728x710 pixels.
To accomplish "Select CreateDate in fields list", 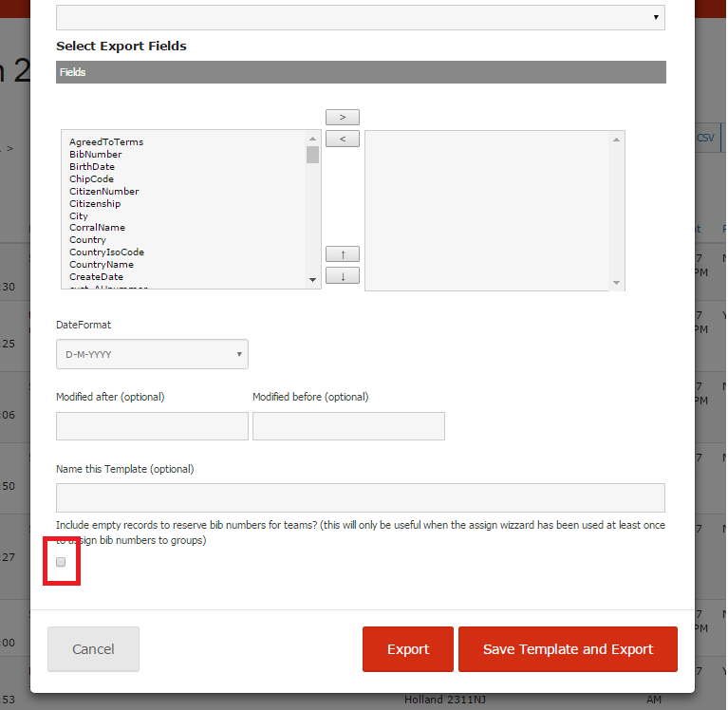I will coord(96,277).
